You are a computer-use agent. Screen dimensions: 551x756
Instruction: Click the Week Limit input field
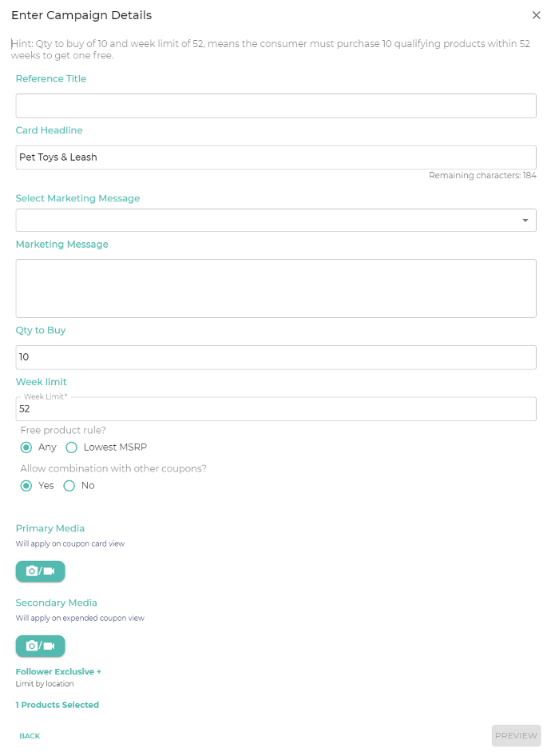276,409
